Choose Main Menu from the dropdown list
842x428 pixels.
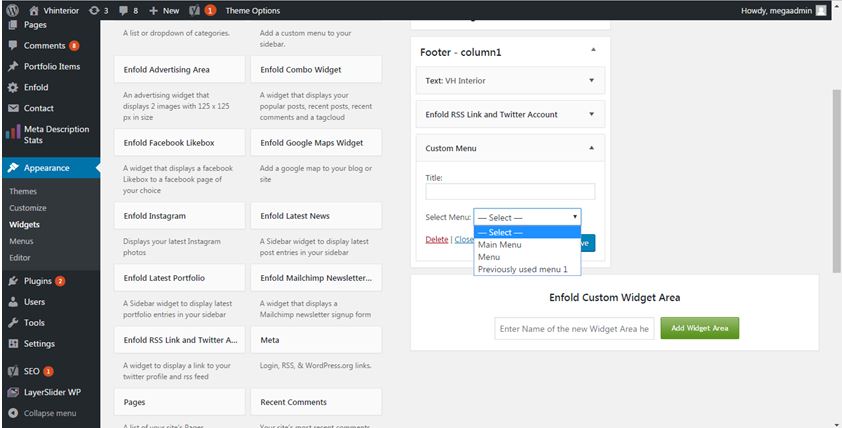tap(527, 245)
